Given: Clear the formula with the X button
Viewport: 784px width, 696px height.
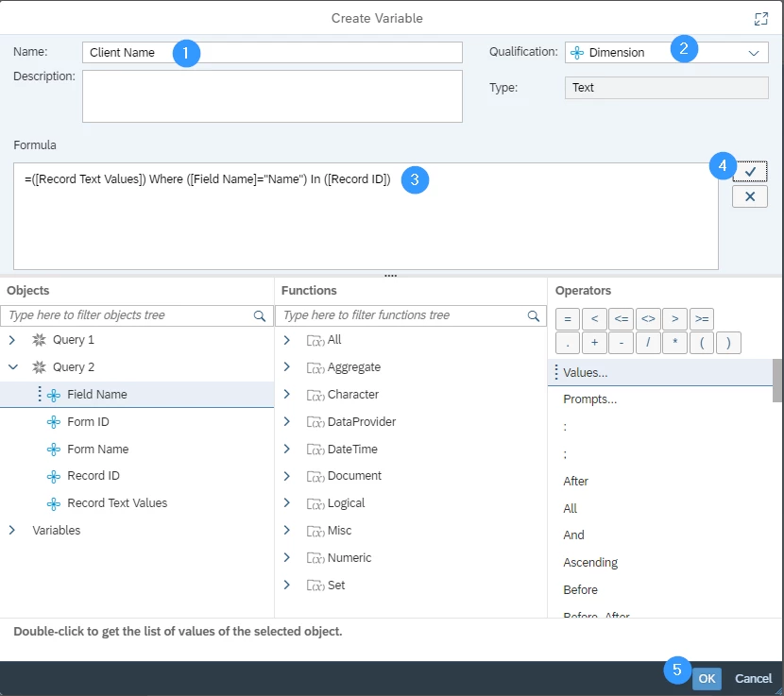Looking at the screenshot, I should [x=749, y=196].
